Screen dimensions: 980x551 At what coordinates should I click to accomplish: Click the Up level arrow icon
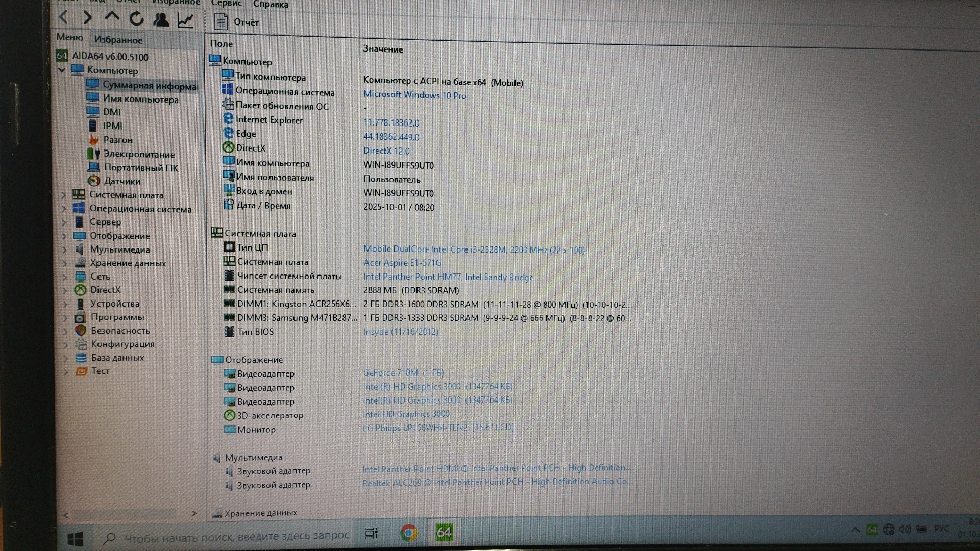pyautogui.click(x=111, y=17)
